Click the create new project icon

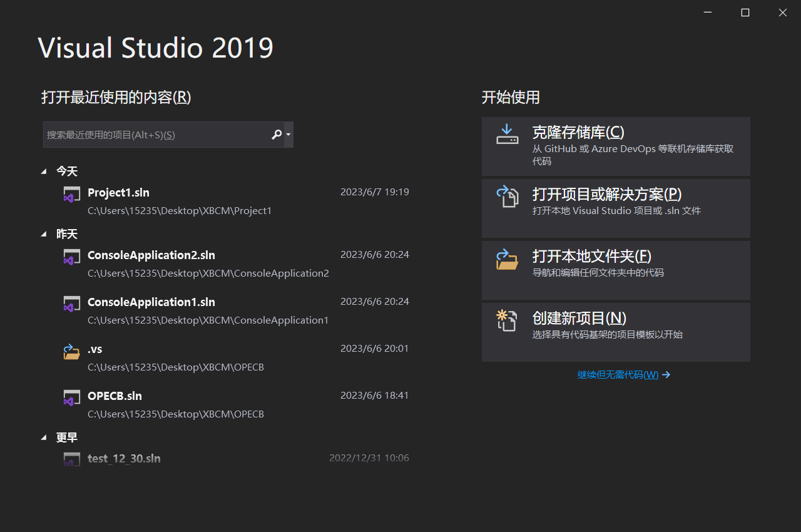coord(507,320)
